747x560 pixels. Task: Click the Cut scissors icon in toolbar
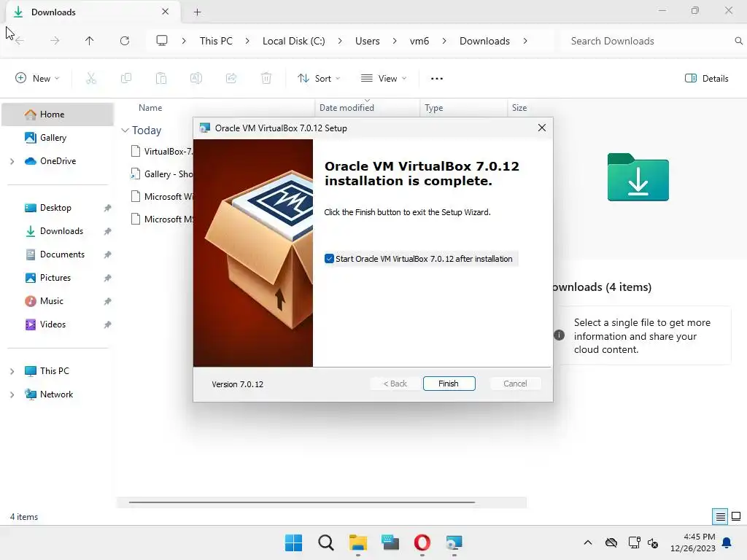(x=91, y=78)
